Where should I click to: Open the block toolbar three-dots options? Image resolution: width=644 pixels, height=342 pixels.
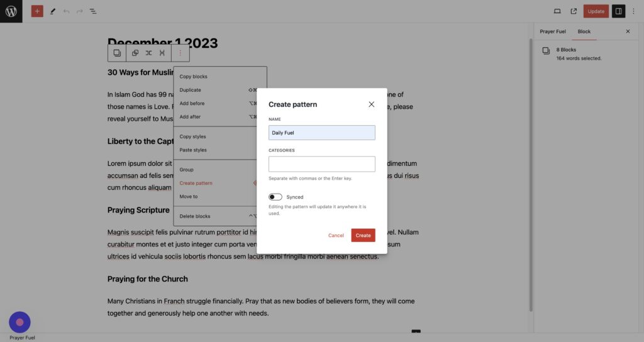click(x=180, y=53)
